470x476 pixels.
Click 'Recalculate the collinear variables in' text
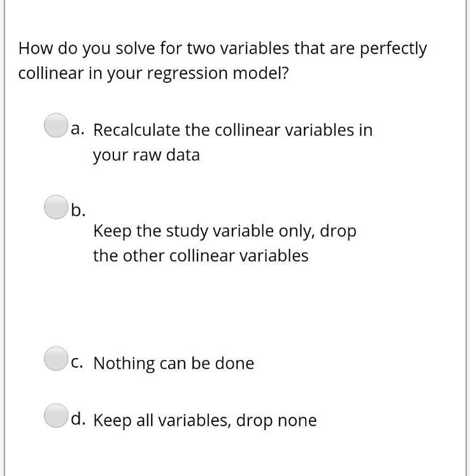(232, 130)
